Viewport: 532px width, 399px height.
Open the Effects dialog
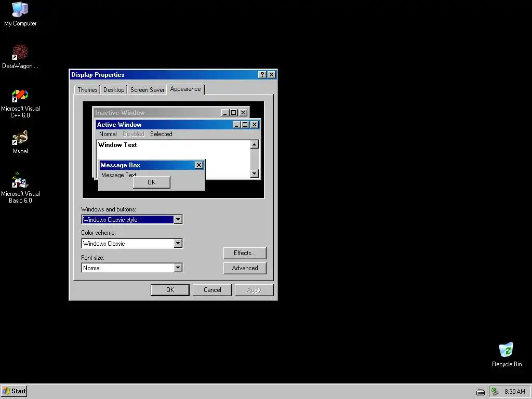point(245,253)
